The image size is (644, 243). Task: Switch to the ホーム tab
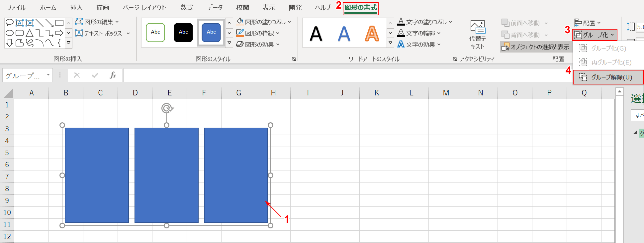(48, 7)
